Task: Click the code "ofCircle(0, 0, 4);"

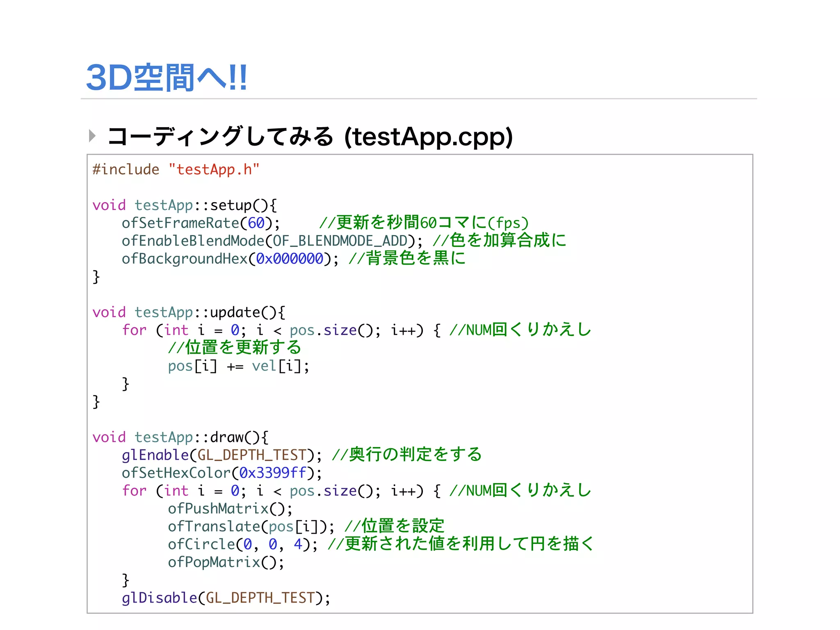Action: coord(243,544)
